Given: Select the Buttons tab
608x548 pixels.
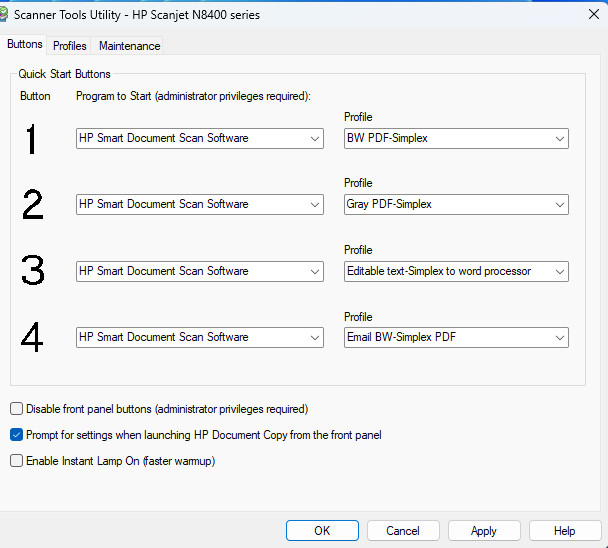Looking at the screenshot, I should click(24, 44).
